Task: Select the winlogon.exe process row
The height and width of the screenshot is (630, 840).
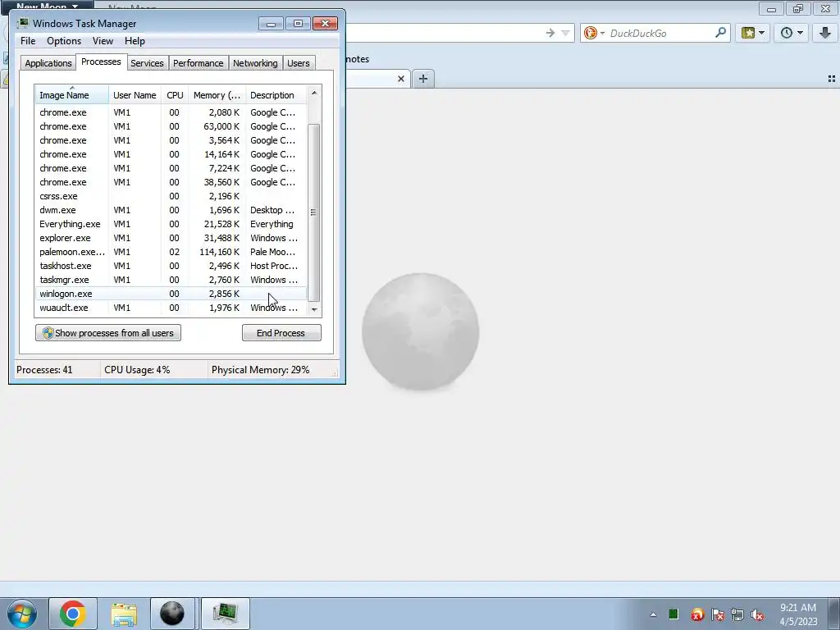Action: point(171,294)
